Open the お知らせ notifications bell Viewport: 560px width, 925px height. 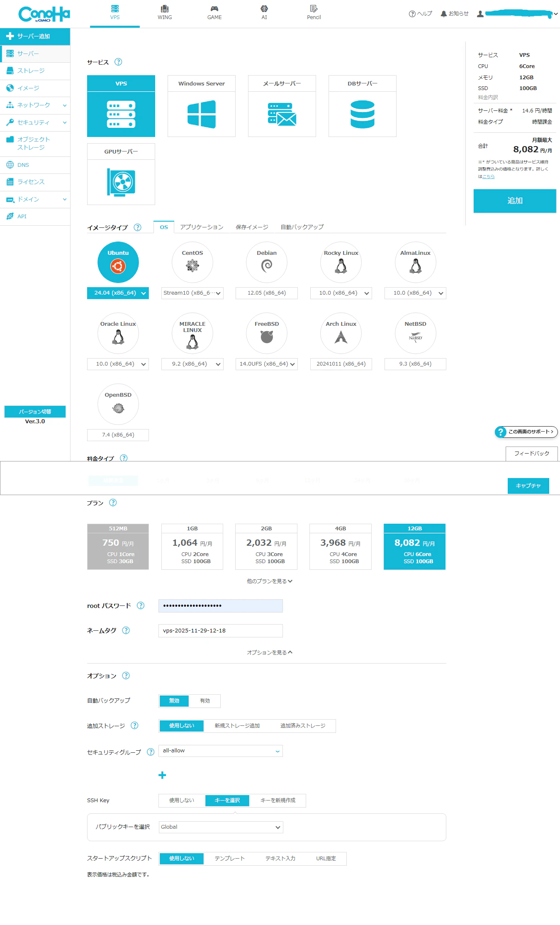pos(455,14)
